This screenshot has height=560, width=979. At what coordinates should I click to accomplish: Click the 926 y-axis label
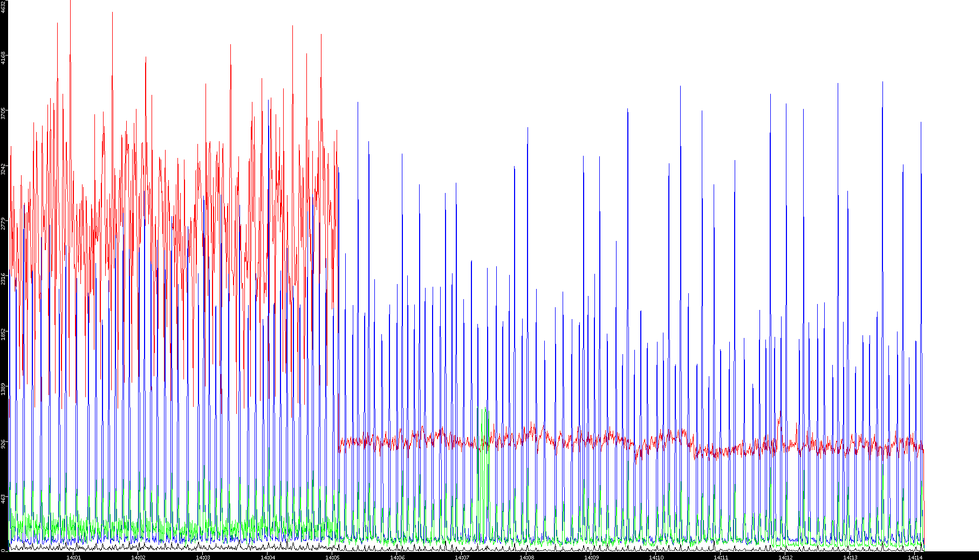(x=3, y=444)
